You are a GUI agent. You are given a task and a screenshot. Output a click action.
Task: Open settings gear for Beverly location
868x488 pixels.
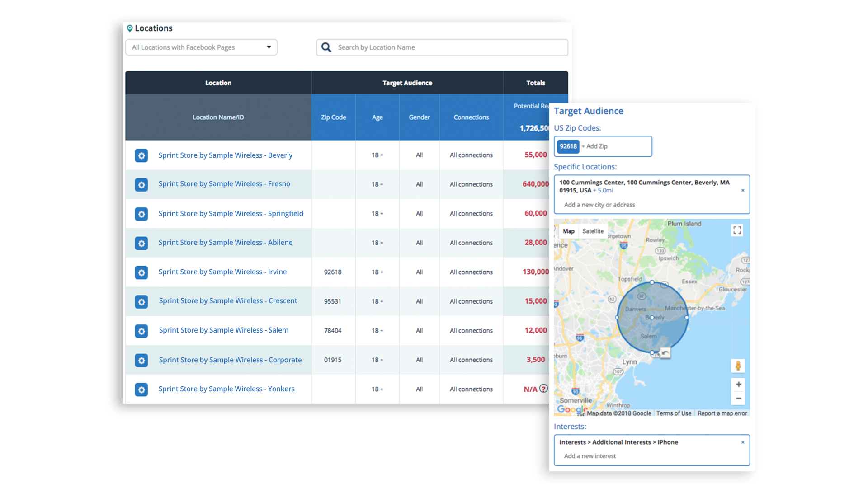point(142,155)
